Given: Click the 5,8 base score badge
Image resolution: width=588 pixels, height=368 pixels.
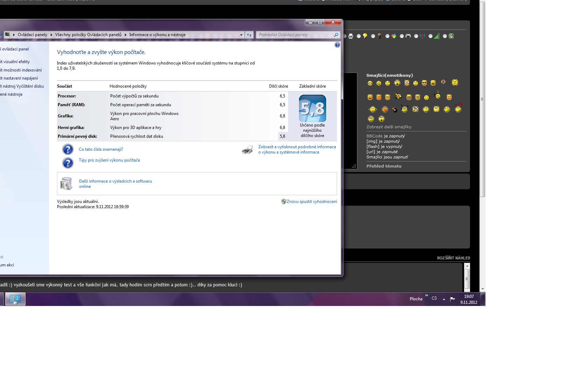Looking at the screenshot, I should 312,108.
